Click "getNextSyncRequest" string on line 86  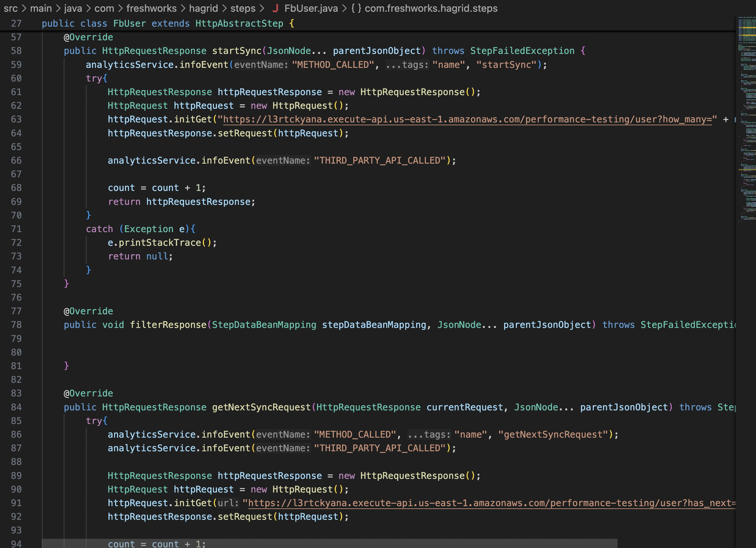click(553, 434)
